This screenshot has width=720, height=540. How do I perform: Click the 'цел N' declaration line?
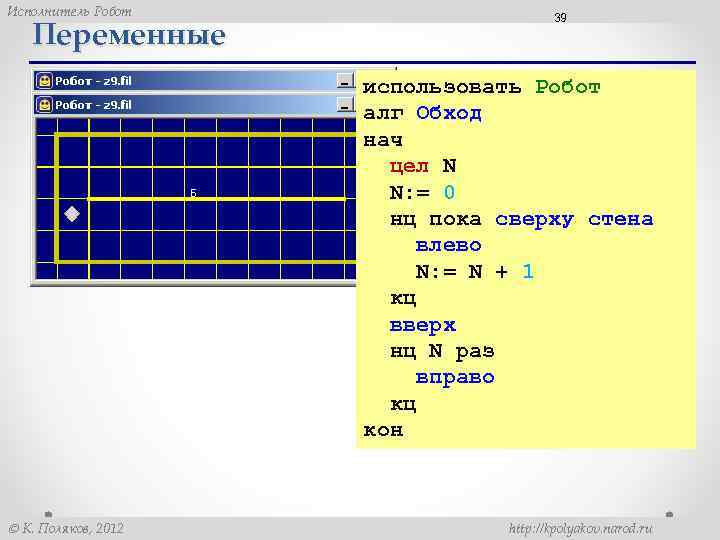423,166
